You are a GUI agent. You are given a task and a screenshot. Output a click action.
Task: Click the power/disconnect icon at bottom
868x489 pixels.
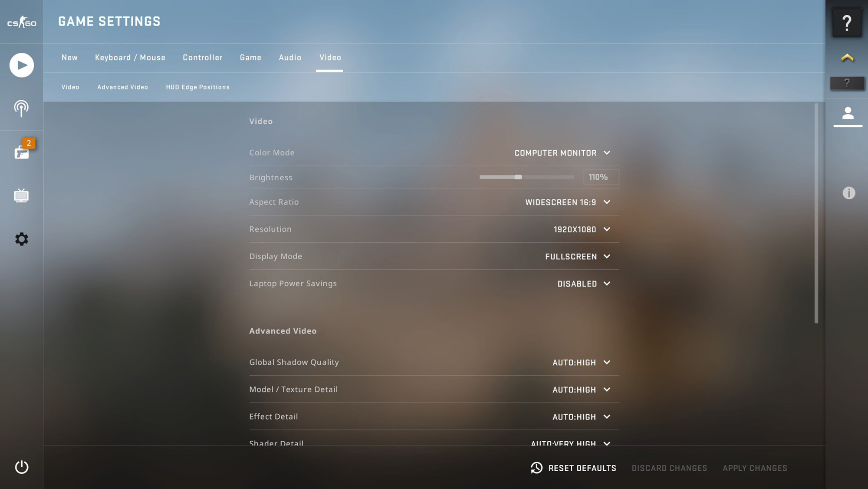pos(21,467)
